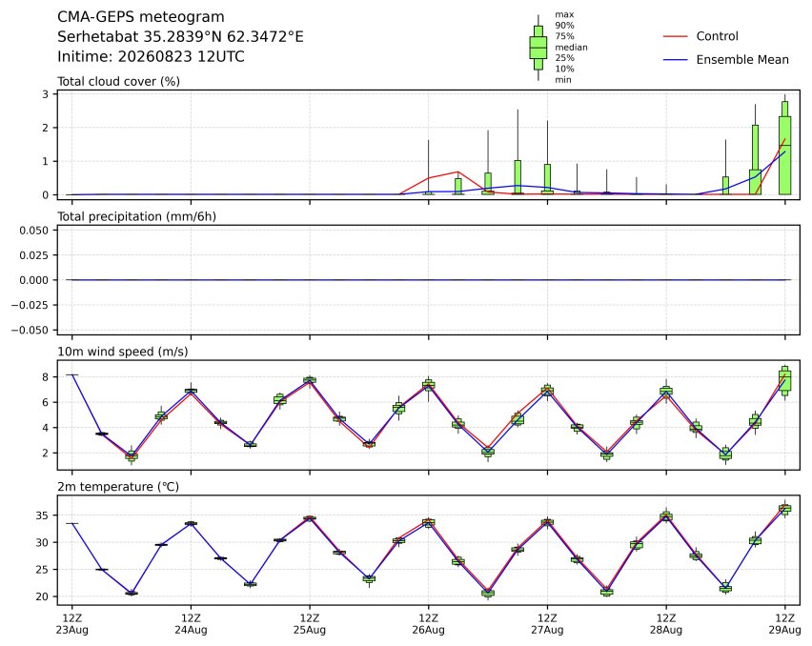Click the Serhetabat coordinates text
This screenshot has width=812, height=646.
pos(180,37)
